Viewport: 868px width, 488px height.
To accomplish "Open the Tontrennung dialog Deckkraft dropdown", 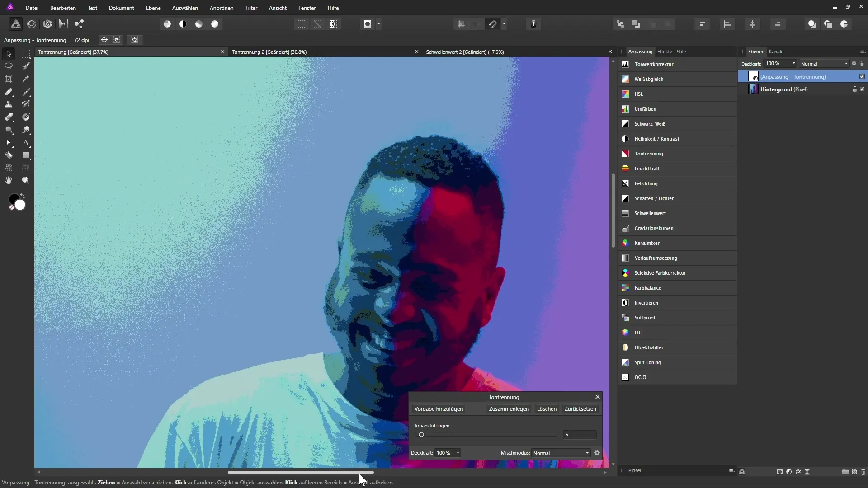I will coord(458,453).
